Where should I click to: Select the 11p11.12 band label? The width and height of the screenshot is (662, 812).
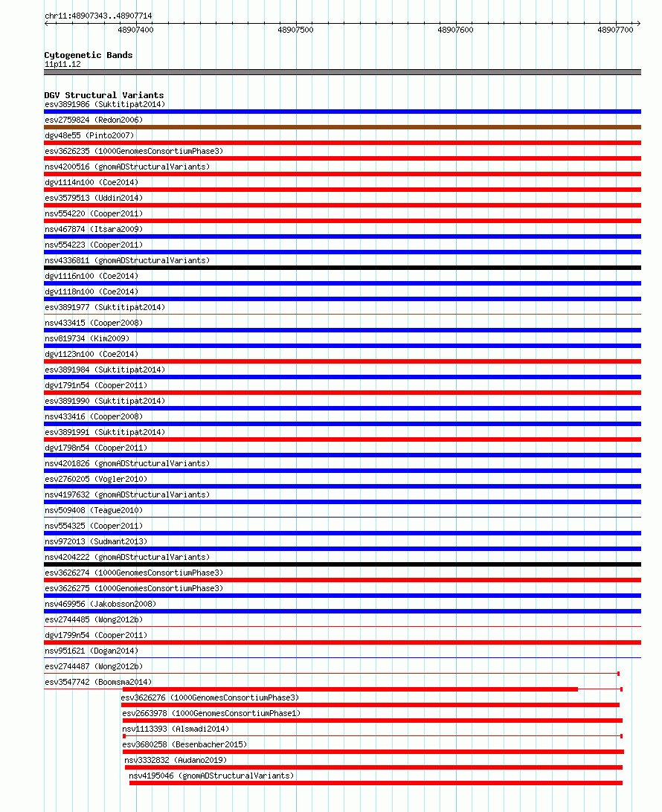[x=62, y=64]
